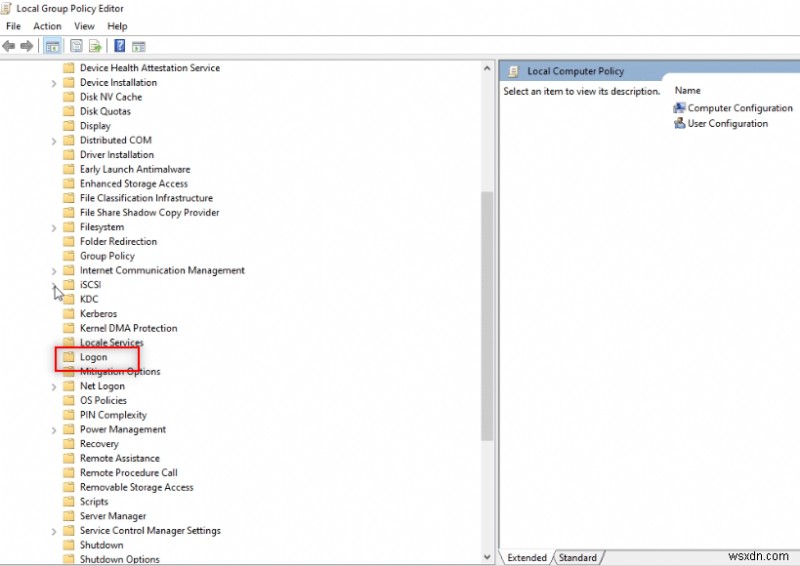Select the KDC tree item
This screenshot has height=566, width=800.
click(x=89, y=299)
